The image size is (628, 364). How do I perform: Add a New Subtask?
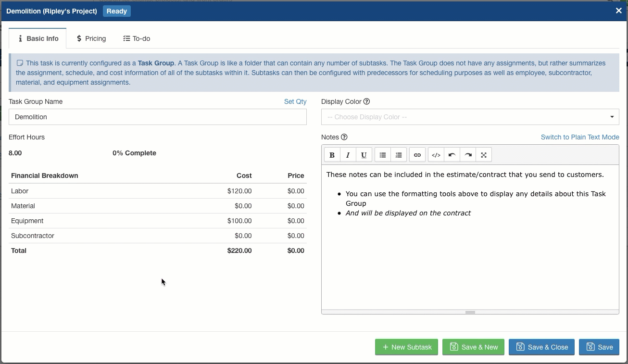tap(406, 347)
